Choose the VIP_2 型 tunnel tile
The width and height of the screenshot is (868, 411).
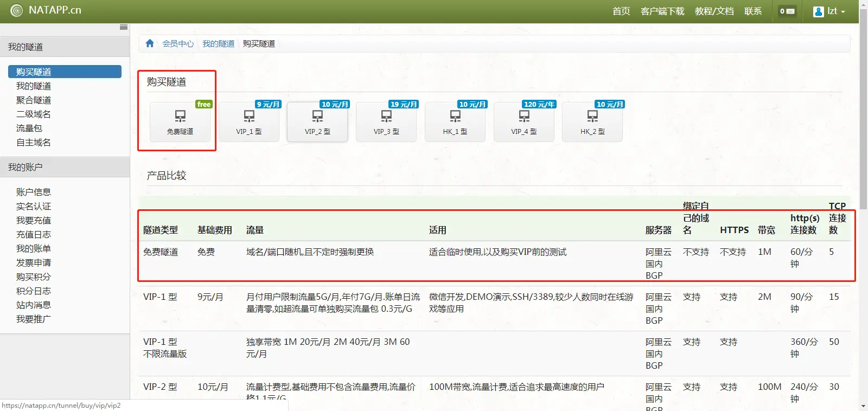pyautogui.click(x=317, y=122)
